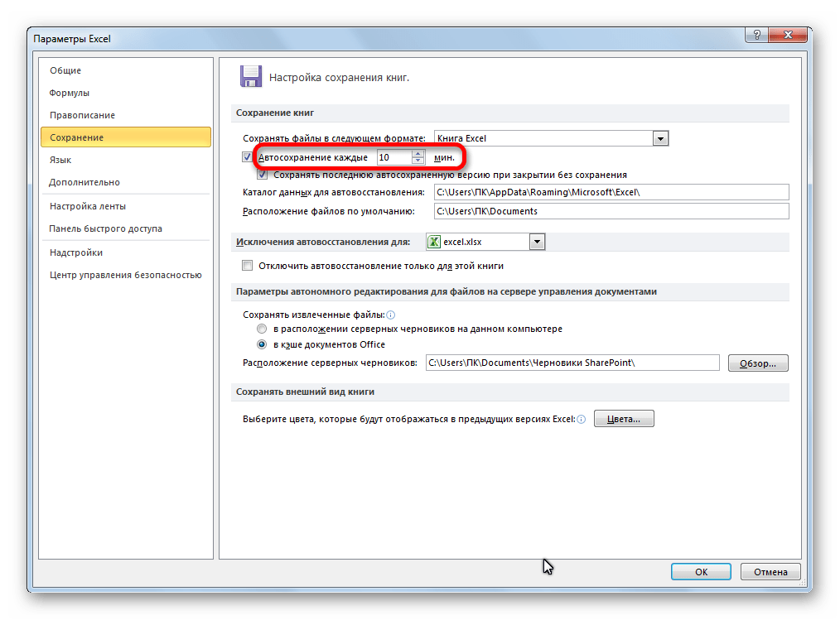Expand the excel.xlsx exceptions dropdown
This screenshot has width=840, height=620.
tap(537, 242)
